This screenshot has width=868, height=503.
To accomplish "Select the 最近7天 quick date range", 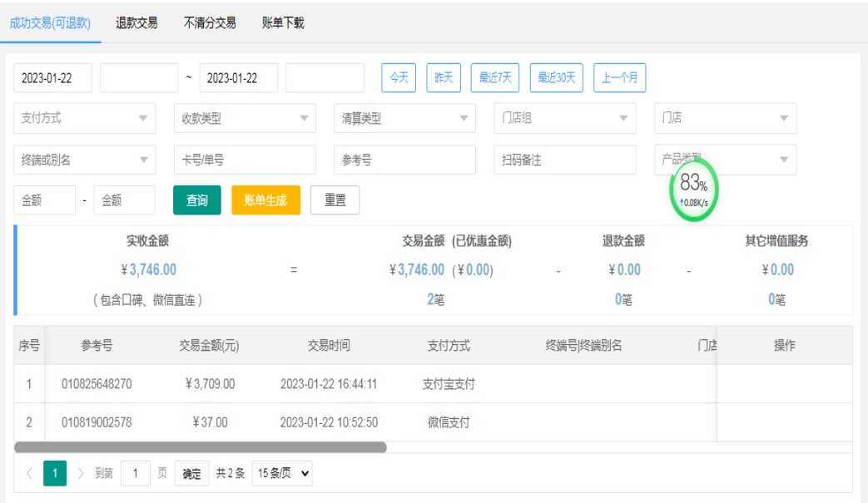I will [x=495, y=78].
